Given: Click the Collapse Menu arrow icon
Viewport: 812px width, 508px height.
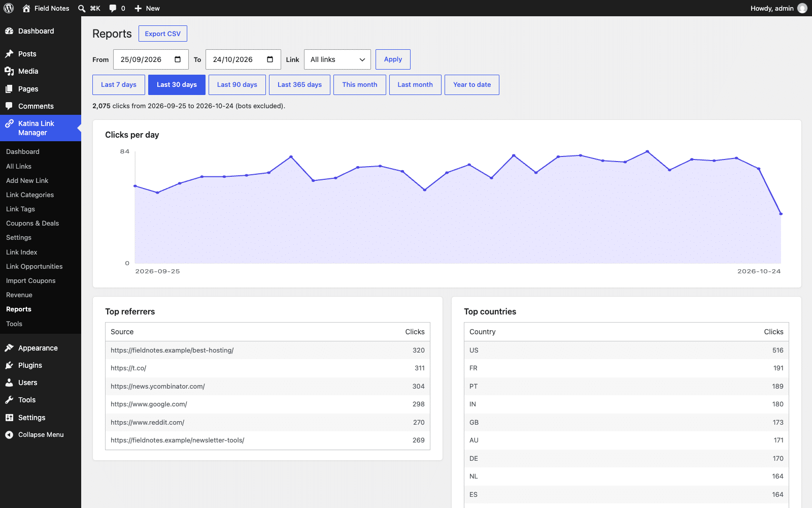Looking at the screenshot, I should click(9, 435).
